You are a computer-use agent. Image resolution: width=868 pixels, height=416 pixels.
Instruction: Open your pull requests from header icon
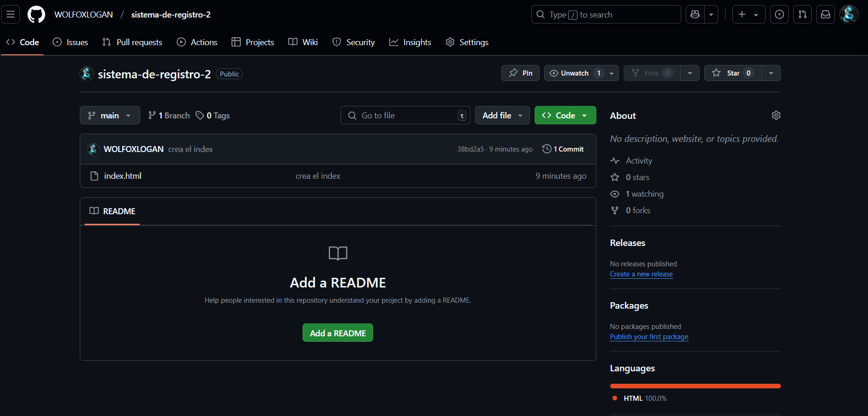click(803, 14)
